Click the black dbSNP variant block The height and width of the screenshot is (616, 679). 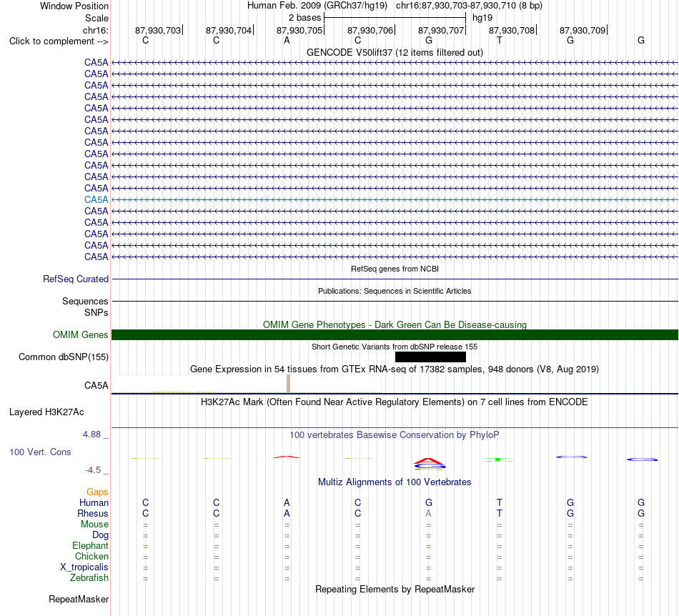click(430, 357)
